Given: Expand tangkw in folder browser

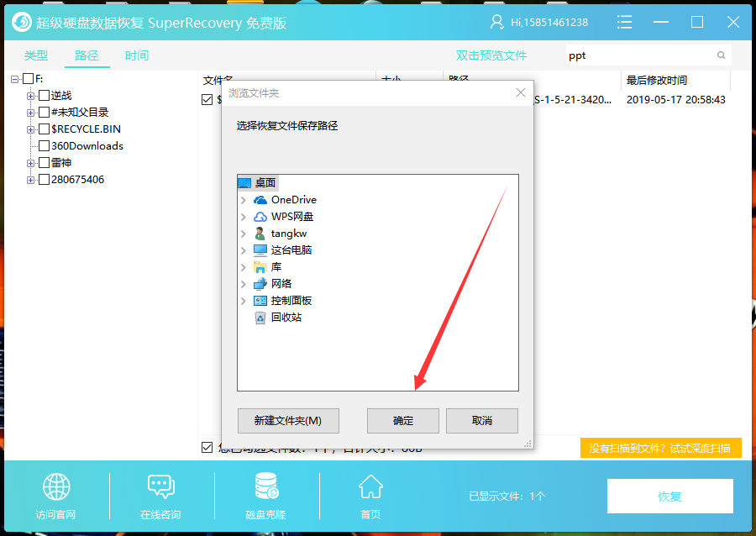Looking at the screenshot, I should [x=244, y=234].
